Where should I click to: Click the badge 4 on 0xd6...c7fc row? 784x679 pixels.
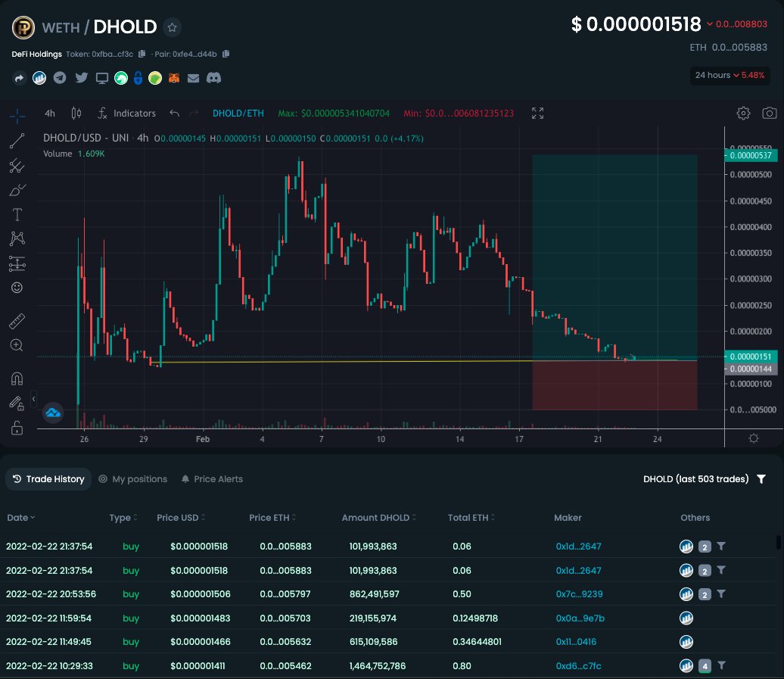point(705,666)
